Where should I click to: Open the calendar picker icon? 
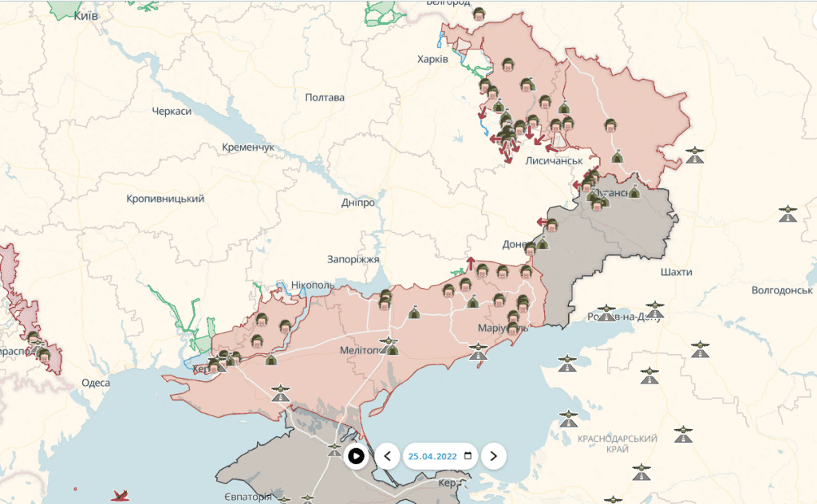click(x=468, y=455)
